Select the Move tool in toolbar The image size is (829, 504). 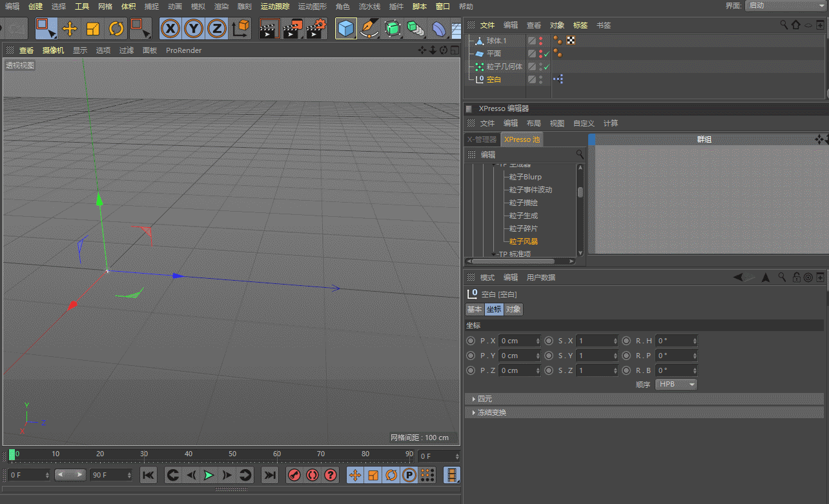point(70,28)
